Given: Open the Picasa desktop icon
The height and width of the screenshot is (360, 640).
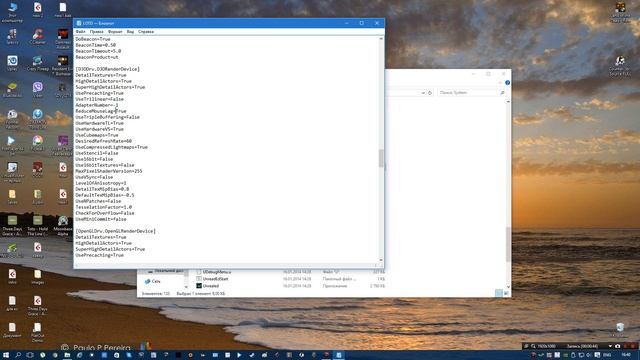Looking at the screenshot, I should pos(38,143).
